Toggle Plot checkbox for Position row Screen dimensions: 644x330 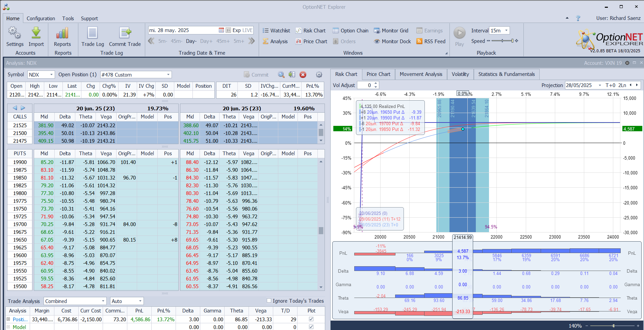(x=311, y=319)
